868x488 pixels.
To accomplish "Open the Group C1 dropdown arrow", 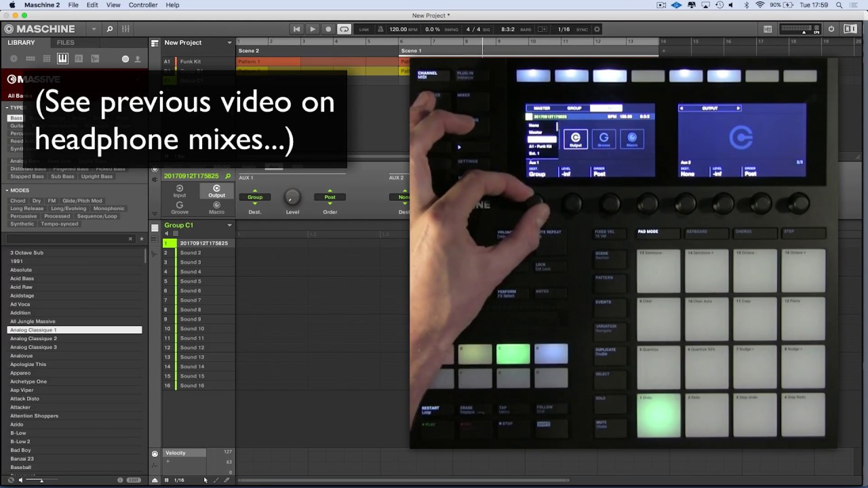I will click(229, 225).
